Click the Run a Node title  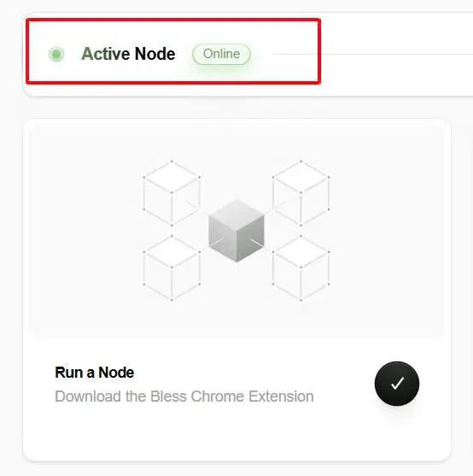(x=95, y=373)
